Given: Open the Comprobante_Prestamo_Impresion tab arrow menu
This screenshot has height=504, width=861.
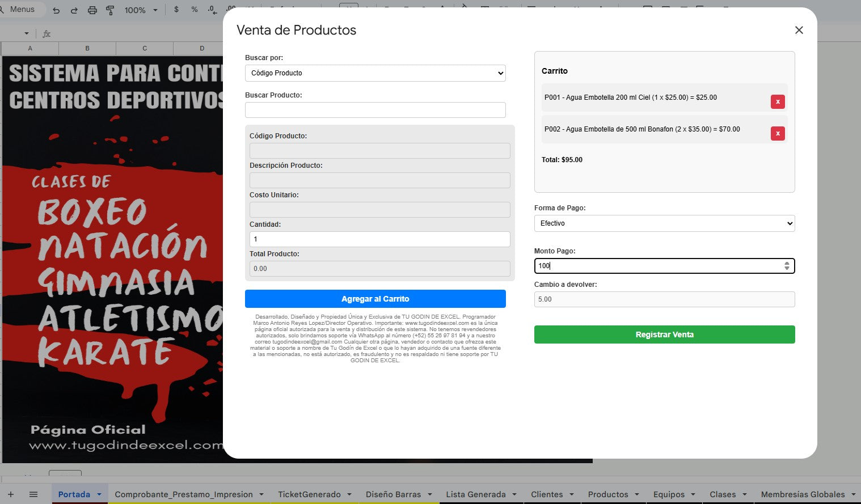Looking at the screenshot, I should click(261, 494).
